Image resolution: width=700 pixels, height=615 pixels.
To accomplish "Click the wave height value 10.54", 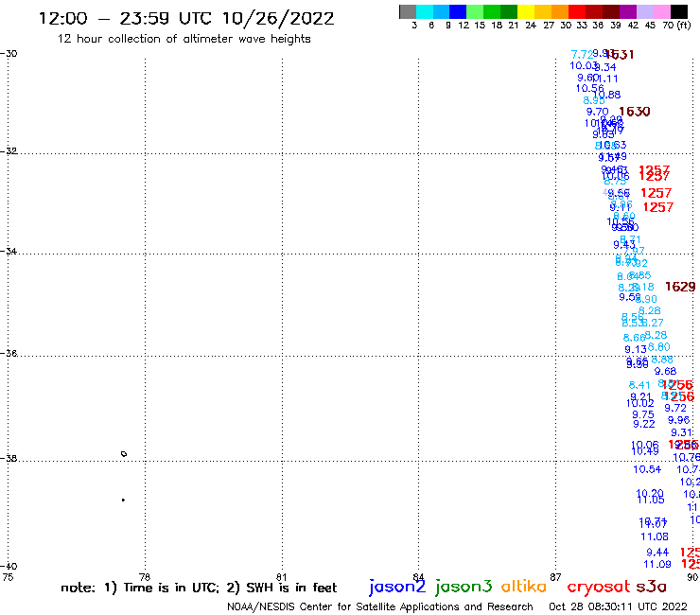I will [647, 469].
